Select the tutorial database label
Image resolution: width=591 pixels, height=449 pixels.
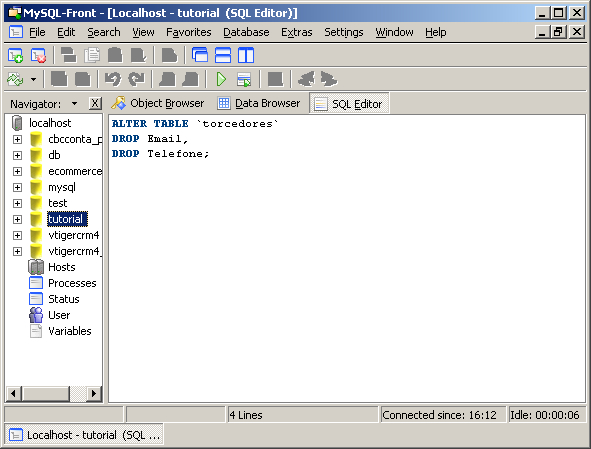[x=67, y=219]
